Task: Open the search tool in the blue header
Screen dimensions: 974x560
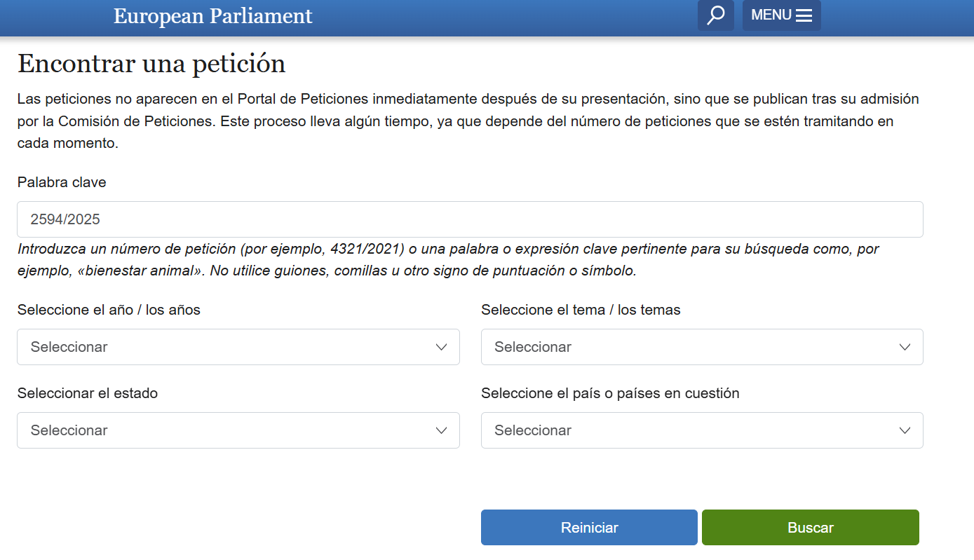Action: click(715, 15)
